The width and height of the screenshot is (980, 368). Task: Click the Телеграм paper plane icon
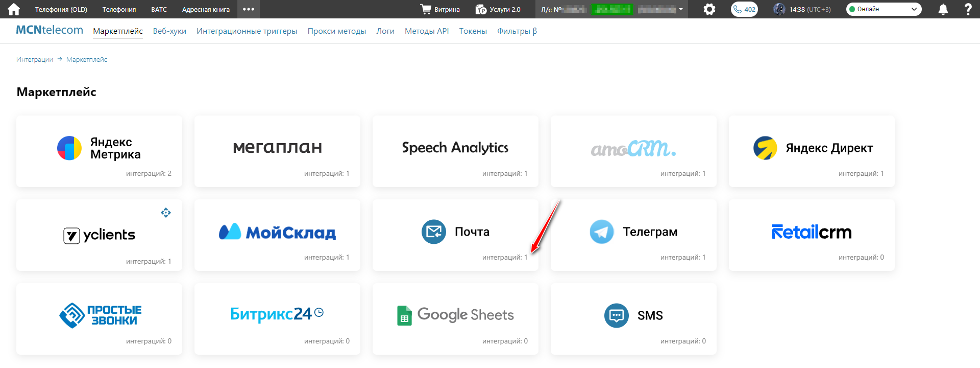click(x=602, y=232)
